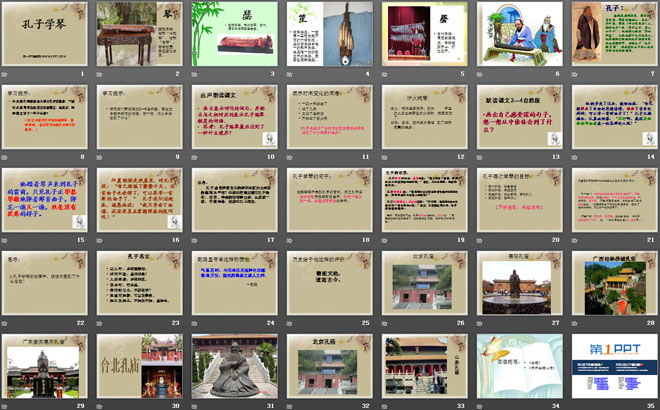This screenshot has width=660, height=410.
Task: Choose slide 17 thumbnail
Action: point(235,200)
